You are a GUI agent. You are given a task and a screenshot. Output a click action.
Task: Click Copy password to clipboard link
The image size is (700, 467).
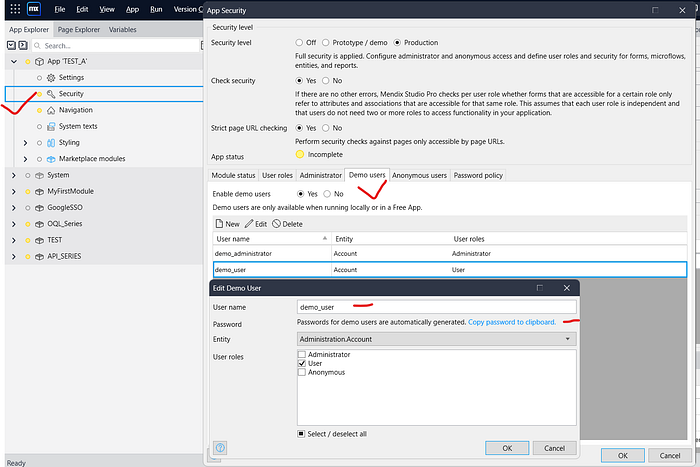click(511, 322)
